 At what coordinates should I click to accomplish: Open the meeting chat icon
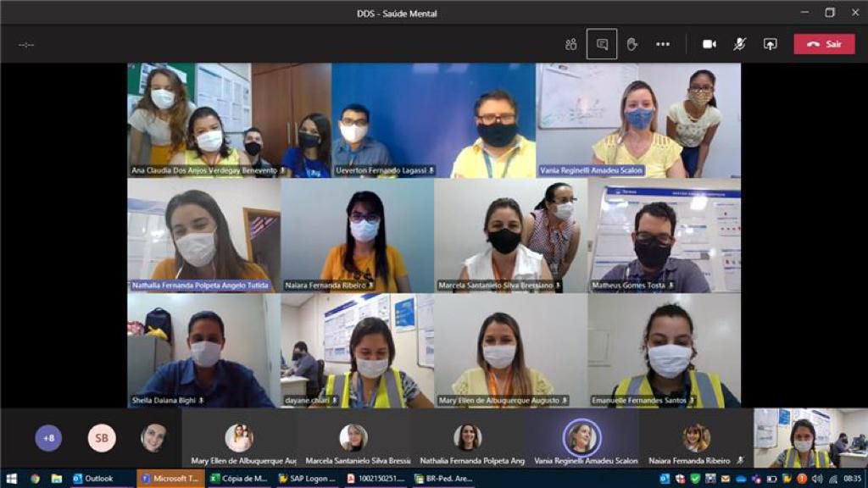pos(602,44)
